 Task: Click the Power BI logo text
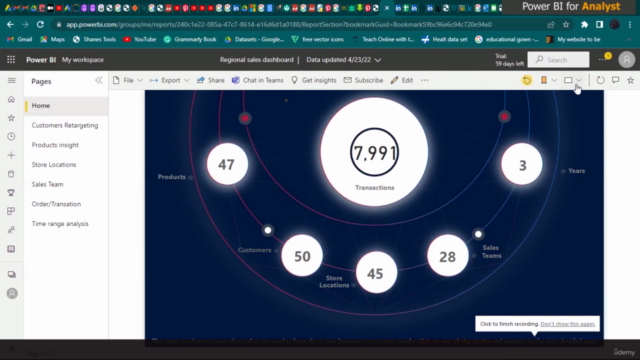click(41, 60)
